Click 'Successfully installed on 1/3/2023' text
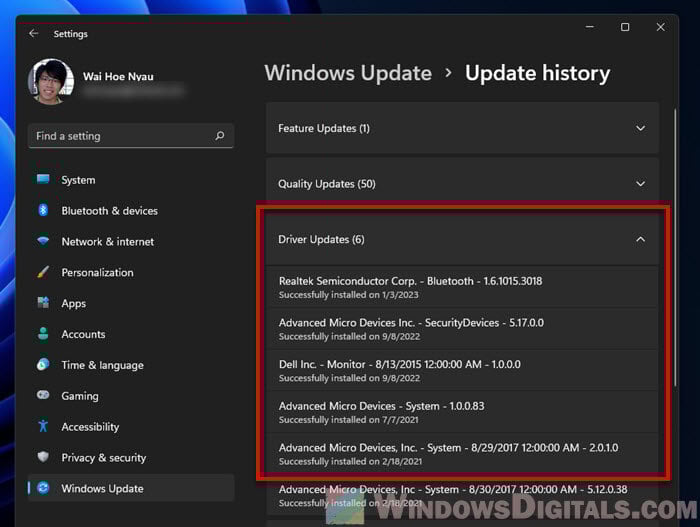This screenshot has width=700, height=527. [349, 295]
